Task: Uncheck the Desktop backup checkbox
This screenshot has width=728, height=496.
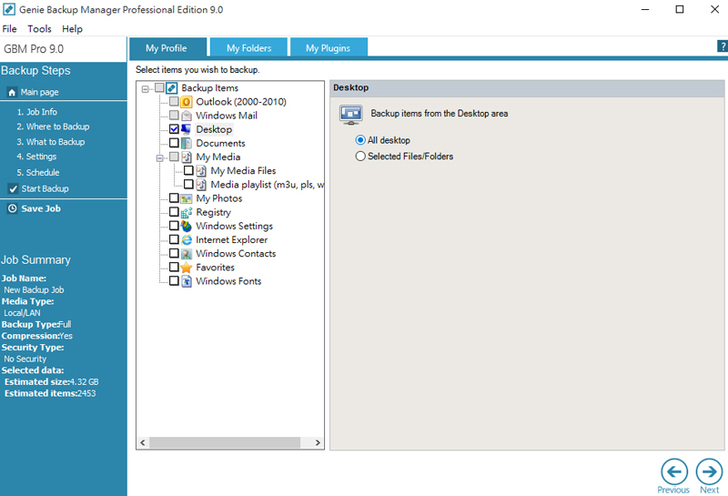Action: click(x=174, y=130)
